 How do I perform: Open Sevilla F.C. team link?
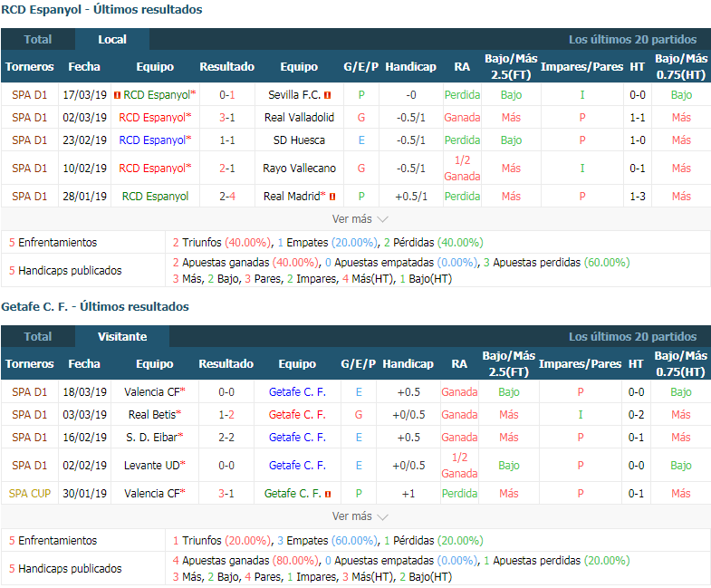point(294,95)
